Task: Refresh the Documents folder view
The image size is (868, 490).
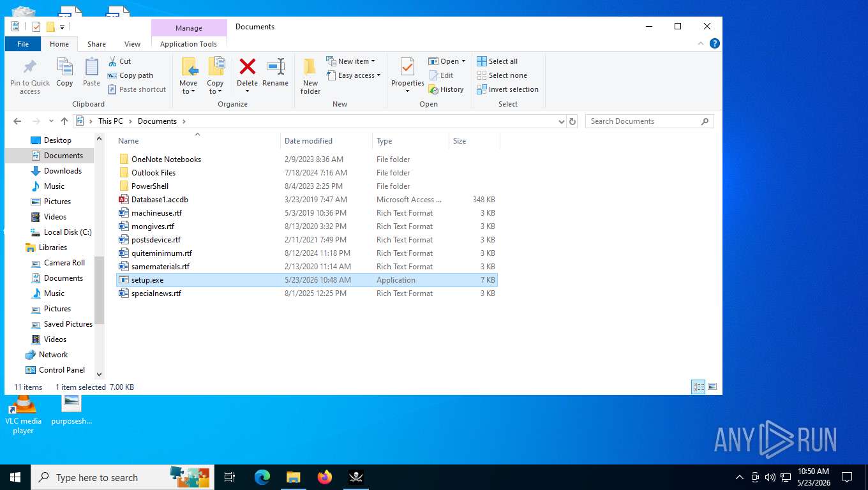Action: point(572,121)
